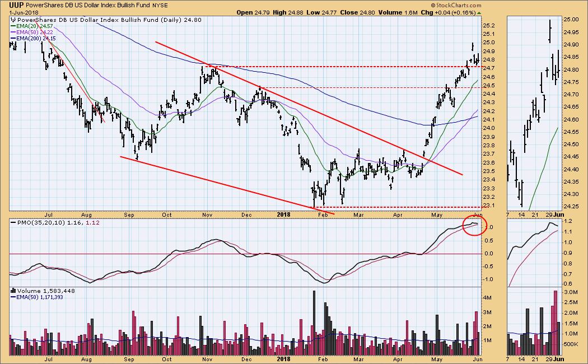Click the 3.0M label on volume zoom axis
The image size is (588, 364).
coord(571,292)
